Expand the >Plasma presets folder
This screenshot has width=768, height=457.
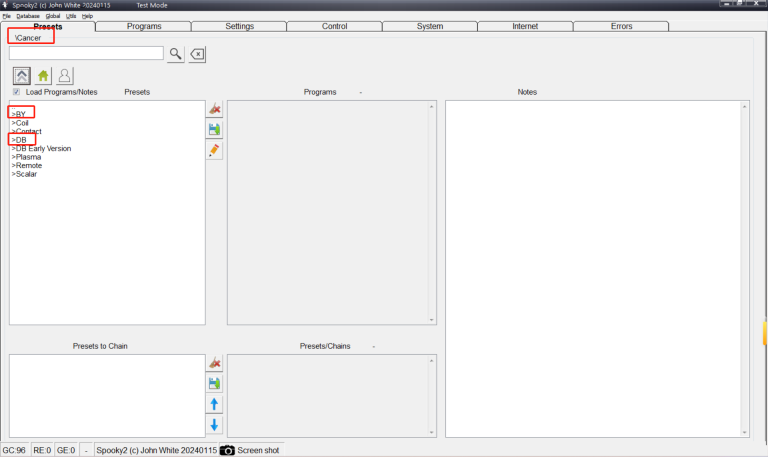tap(26, 157)
